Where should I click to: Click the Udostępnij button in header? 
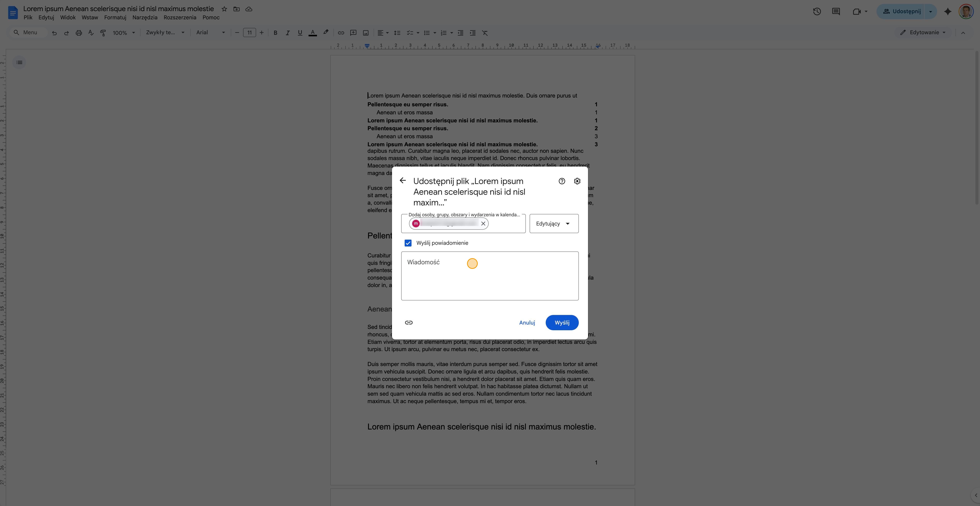(x=901, y=11)
